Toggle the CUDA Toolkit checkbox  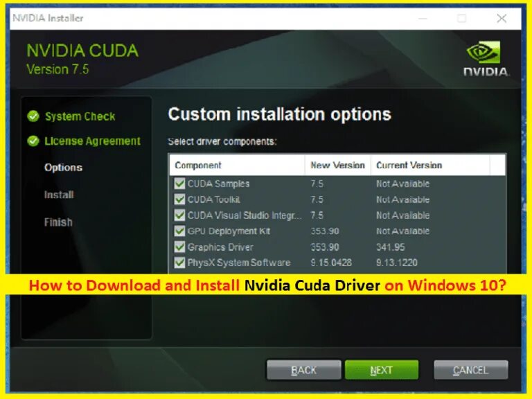click(179, 199)
